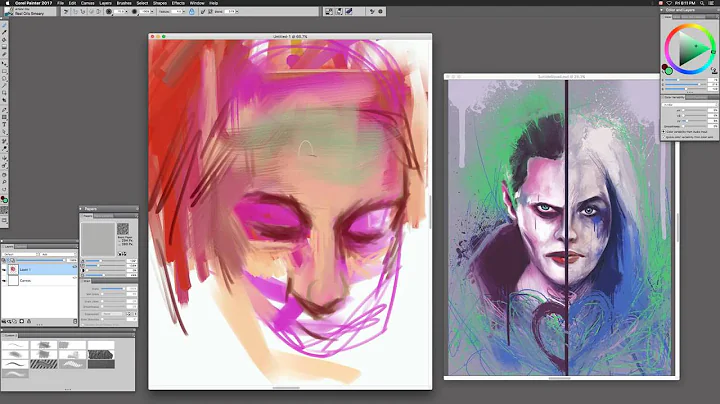Click the first panel icon in right toolbar group

329,11
